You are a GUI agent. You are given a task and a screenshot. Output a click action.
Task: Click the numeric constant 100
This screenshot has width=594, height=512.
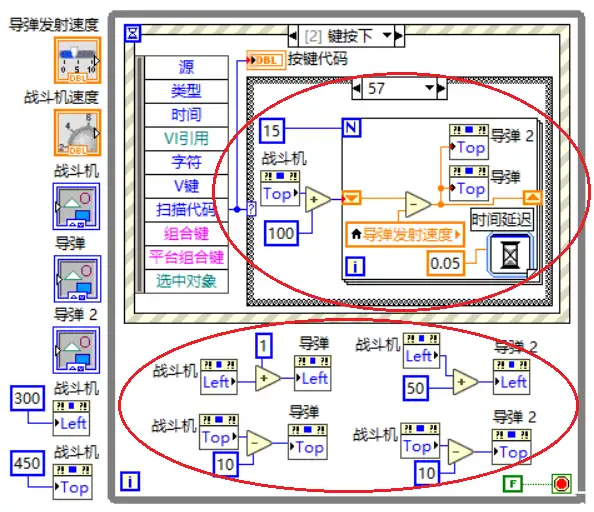point(281,233)
